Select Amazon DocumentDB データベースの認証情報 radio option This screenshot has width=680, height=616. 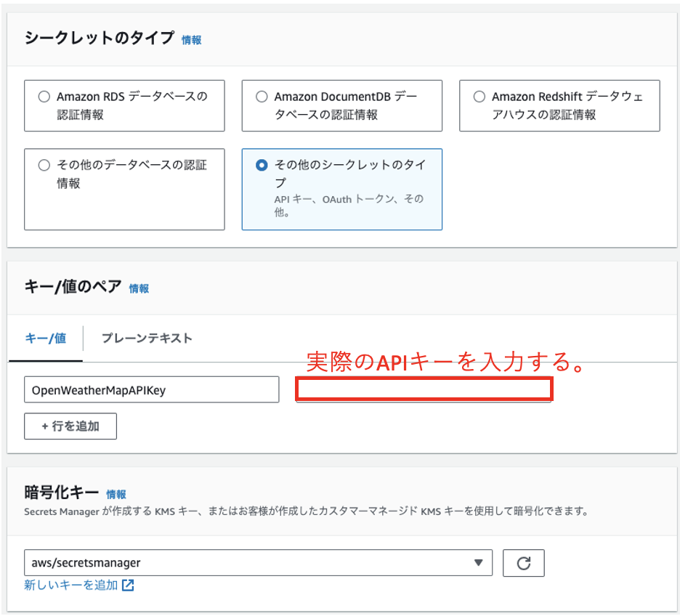click(x=262, y=97)
